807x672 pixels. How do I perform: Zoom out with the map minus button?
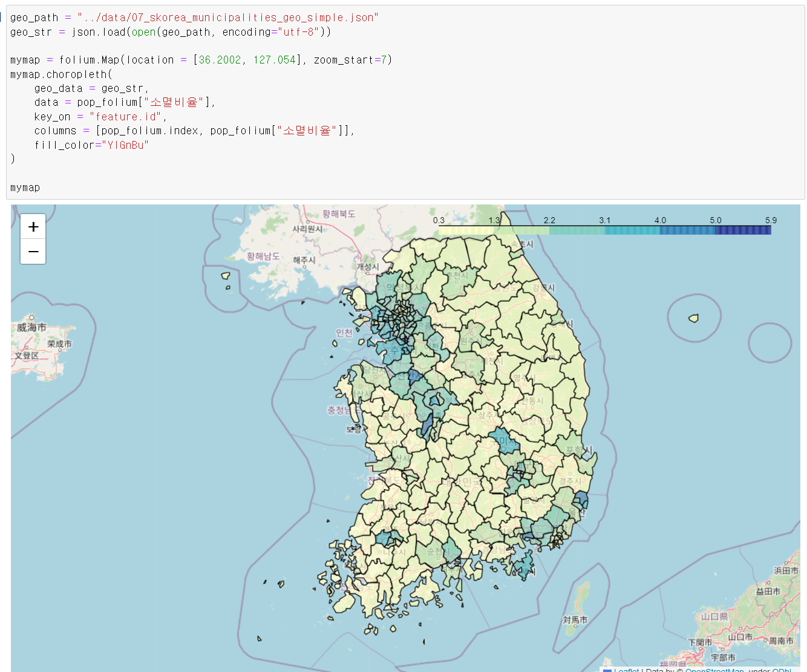tap(33, 252)
